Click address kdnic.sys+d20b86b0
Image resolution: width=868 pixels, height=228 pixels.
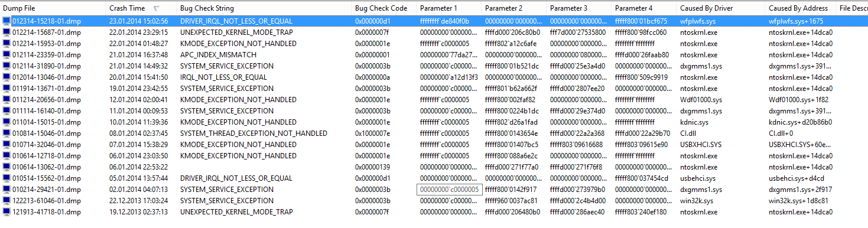(800, 122)
